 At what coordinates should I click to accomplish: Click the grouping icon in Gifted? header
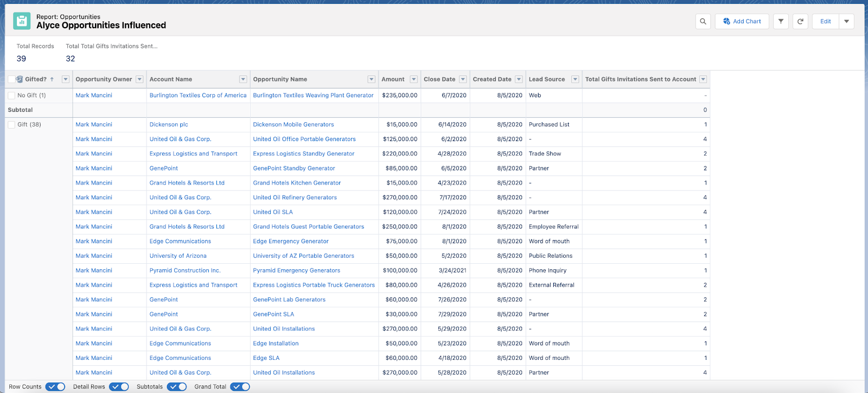20,79
